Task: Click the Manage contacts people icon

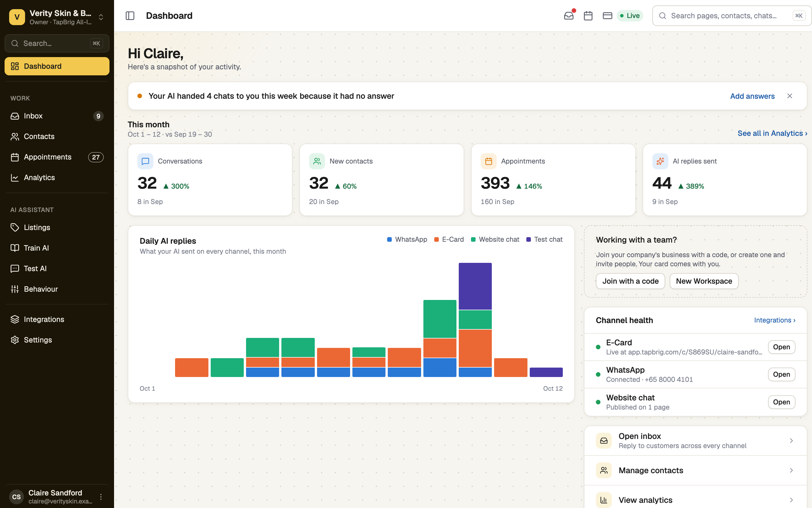Action: (x=604, y=470)
